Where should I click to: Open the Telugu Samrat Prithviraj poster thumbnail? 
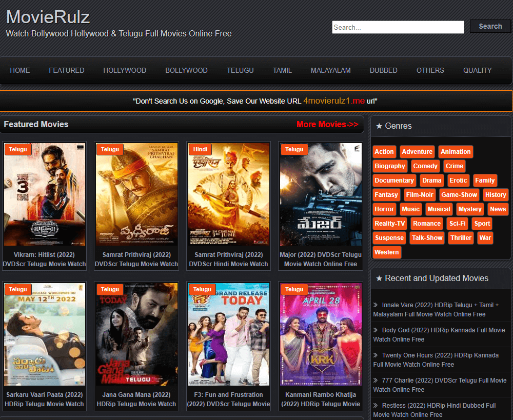(x=137, y=194)
